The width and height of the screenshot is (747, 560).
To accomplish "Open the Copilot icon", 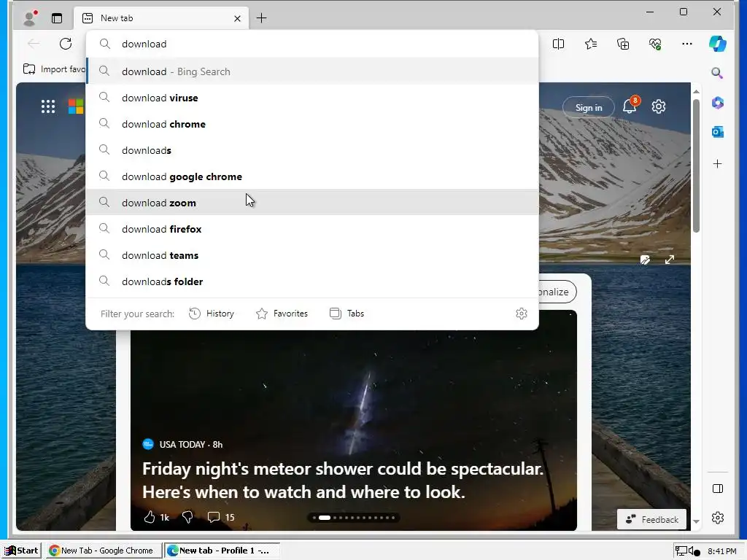I will pos(718,44).
